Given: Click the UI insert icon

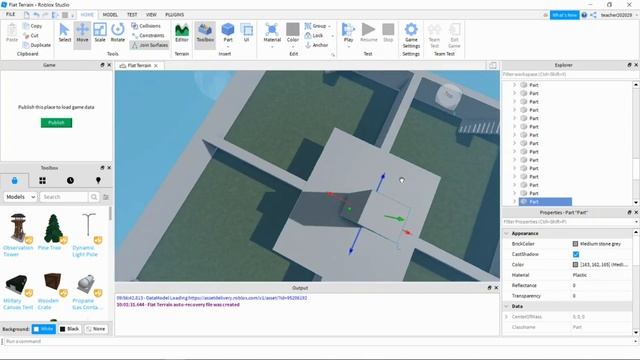Looking at the screenshot, I should (x=246, y=33).
